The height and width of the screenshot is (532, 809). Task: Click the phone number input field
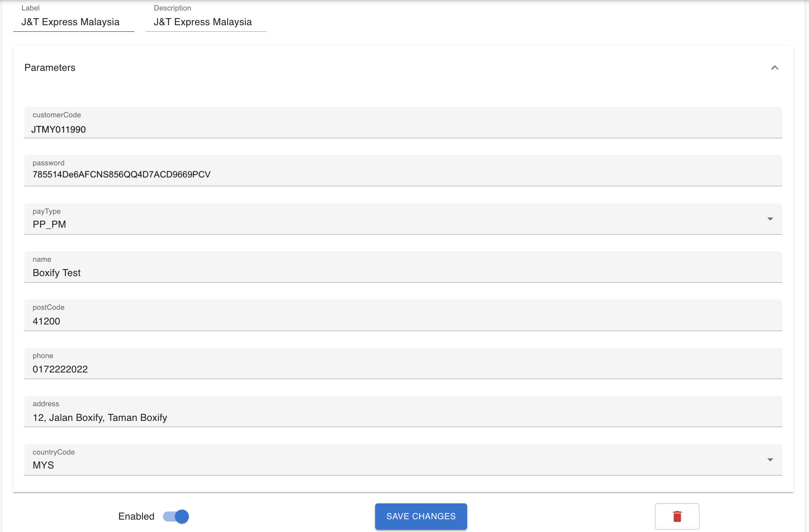[x=403, y=369]
